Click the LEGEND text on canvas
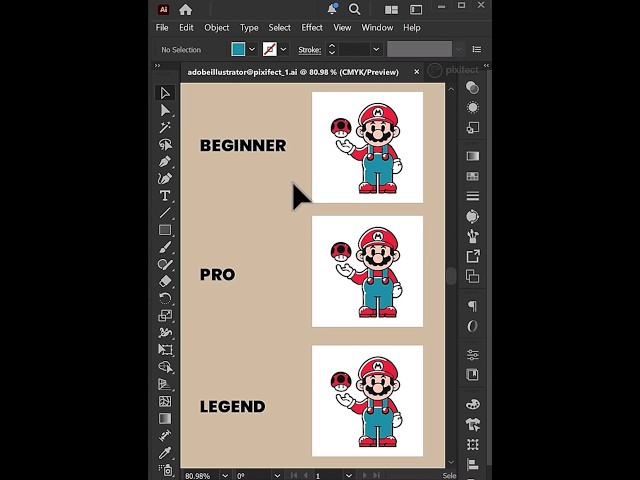The width and height of the screenshot is (640, 480). click(x=232, y=407)
